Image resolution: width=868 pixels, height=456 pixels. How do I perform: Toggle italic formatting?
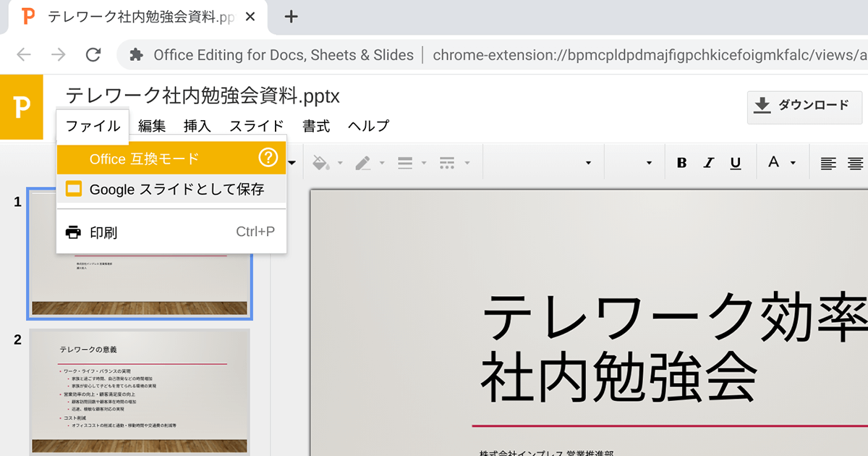pos(709,163)
